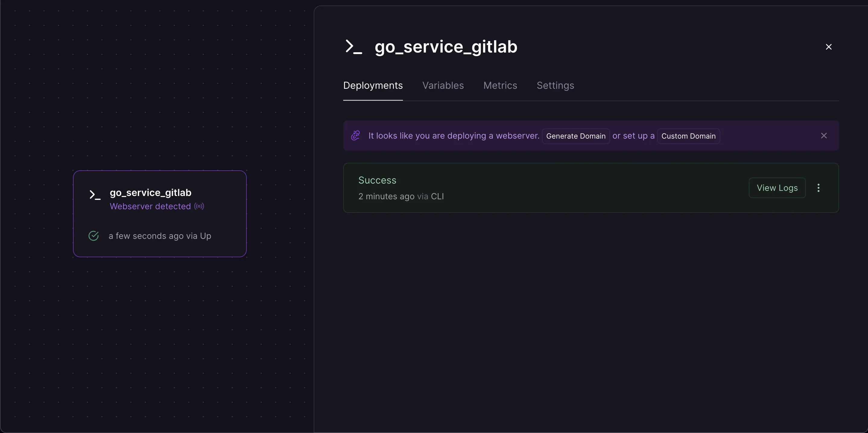Select the Deployments tab
This screenshot has width=868, height=433.
[373, 86]
